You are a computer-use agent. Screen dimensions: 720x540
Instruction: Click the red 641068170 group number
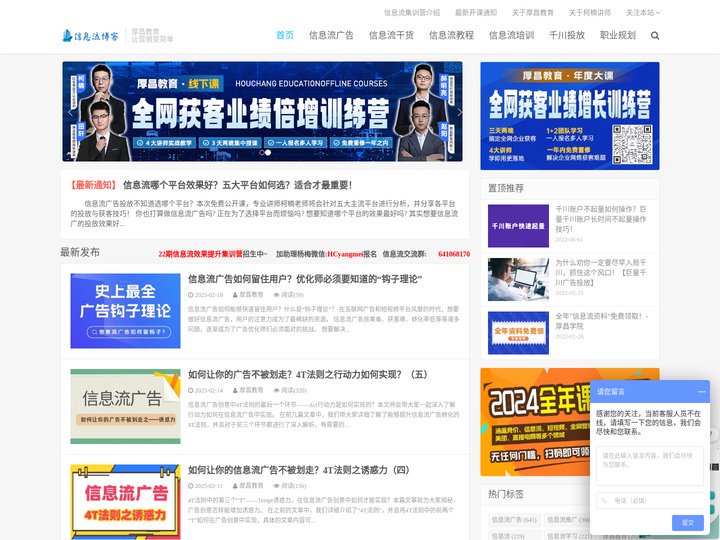point(454,254)
